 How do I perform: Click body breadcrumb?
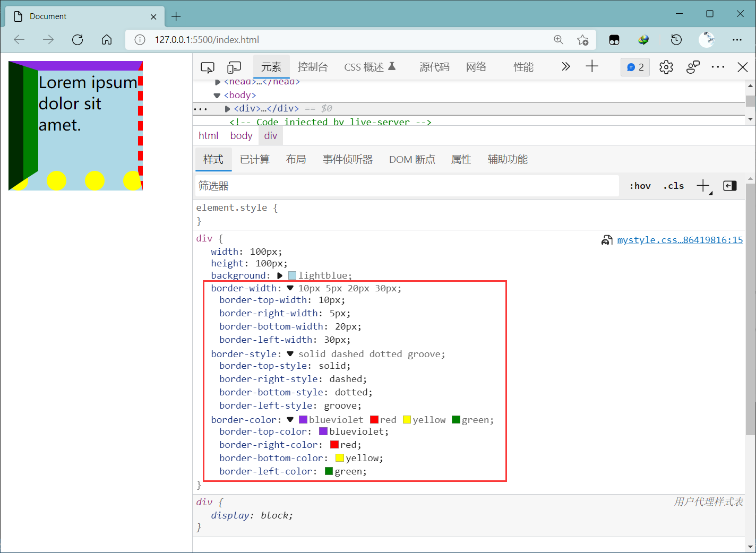point(241,135)
